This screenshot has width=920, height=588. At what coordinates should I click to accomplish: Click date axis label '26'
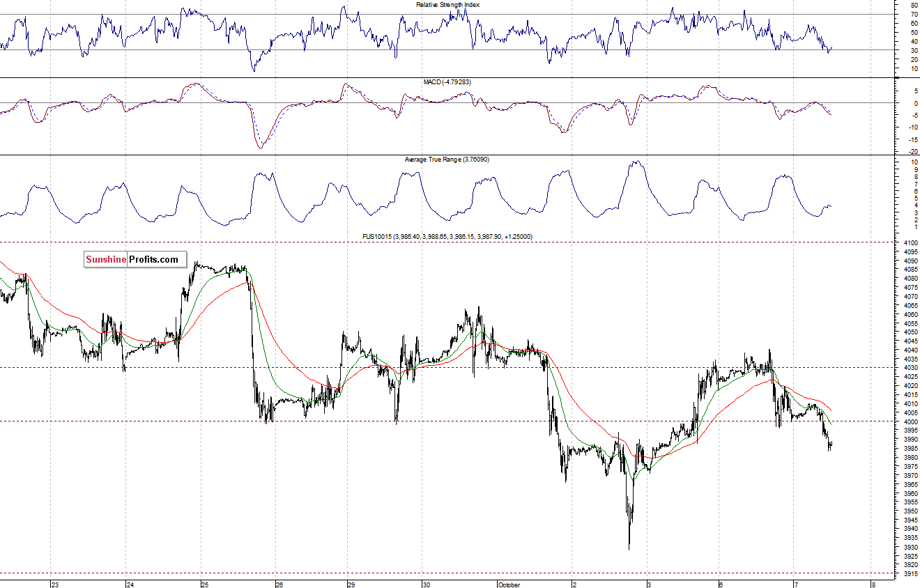279,585
